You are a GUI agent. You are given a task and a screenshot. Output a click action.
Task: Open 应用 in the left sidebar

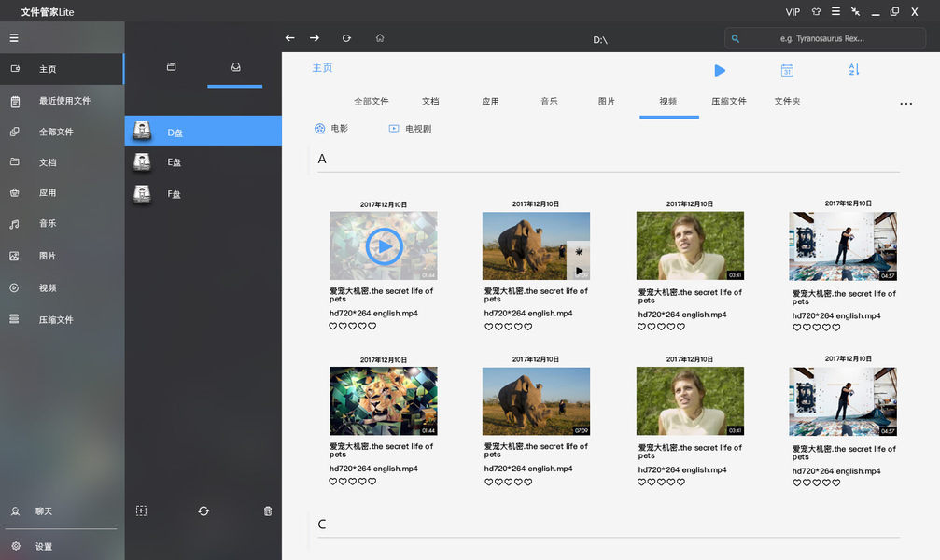tap(62, 193)
